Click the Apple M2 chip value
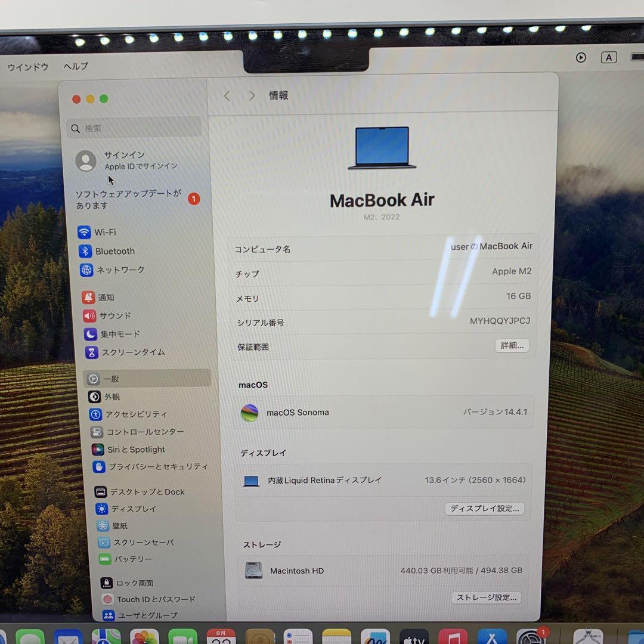Screen dimensions: 644x644 (512, 271)
